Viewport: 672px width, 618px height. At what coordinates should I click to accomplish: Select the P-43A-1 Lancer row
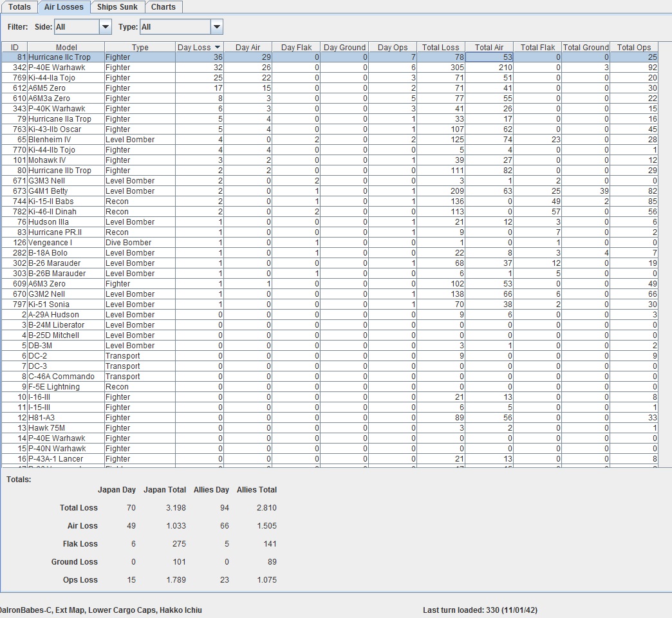click(x=330, y=458)
